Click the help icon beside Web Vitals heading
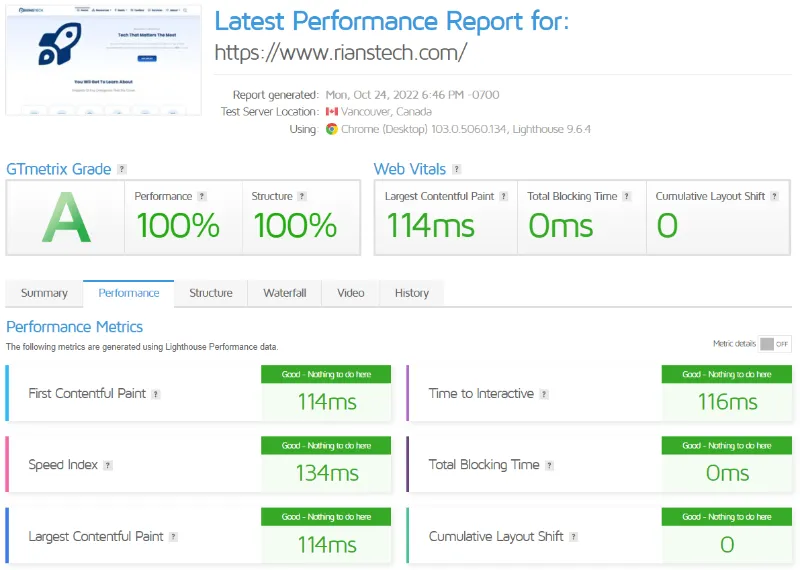 click(457, 170)
